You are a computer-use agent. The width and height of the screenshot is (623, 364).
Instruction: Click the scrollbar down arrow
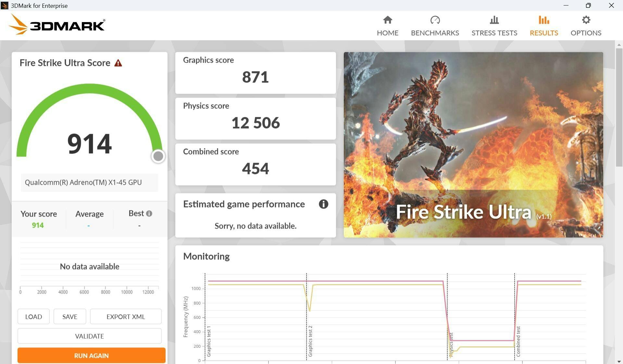(619, 361)
